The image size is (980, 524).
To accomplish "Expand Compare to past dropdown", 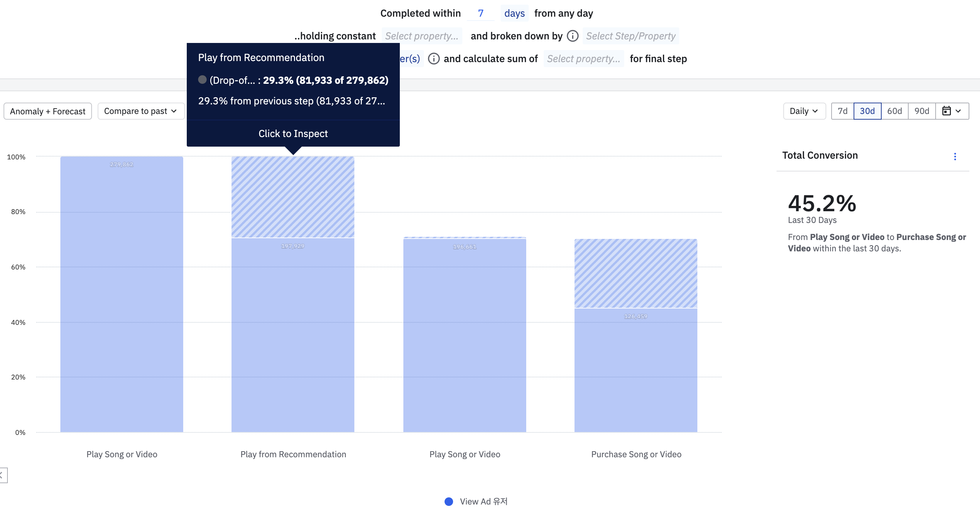I will pyautogui.click(x=141, y=111).
